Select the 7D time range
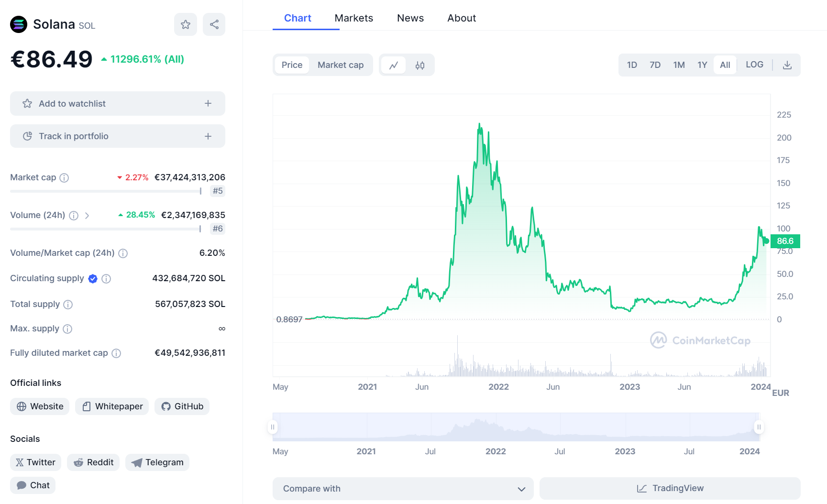This screenshot has height=504, width=827. click(x=655, y=65)
